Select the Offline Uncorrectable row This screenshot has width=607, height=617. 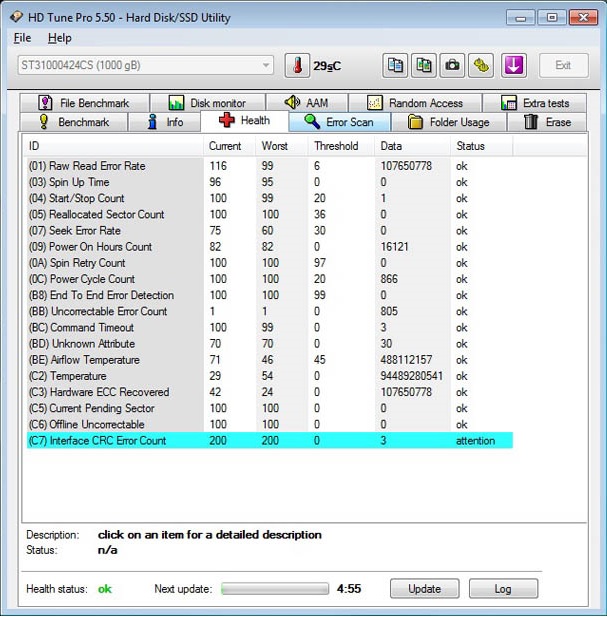[270, 424]
